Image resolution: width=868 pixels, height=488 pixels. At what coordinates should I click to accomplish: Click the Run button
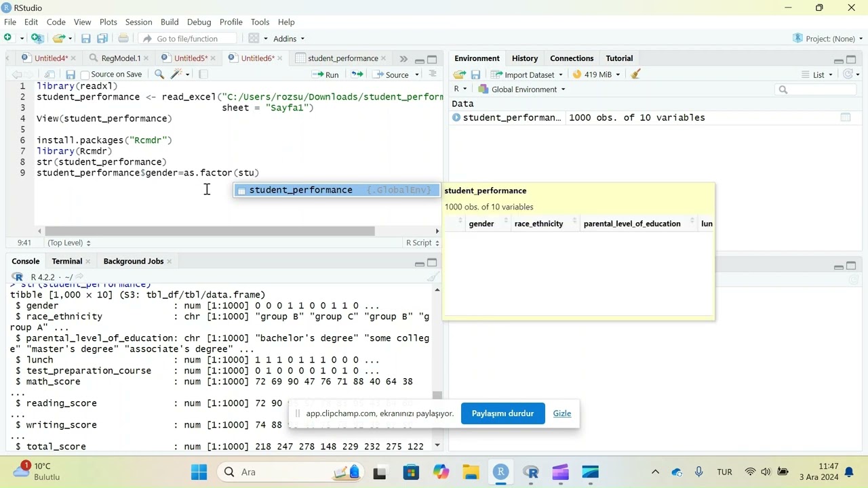pyautogui.click(x=325, y=75)
